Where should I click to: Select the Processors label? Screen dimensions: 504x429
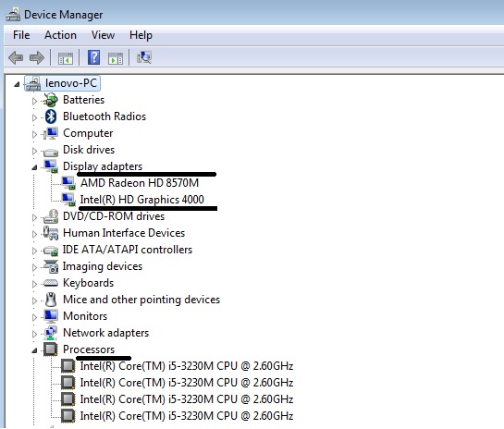[89, 349]
